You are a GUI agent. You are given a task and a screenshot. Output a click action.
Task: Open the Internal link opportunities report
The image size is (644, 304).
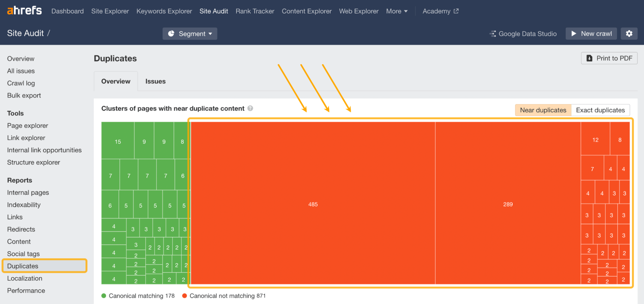point(44,150)
